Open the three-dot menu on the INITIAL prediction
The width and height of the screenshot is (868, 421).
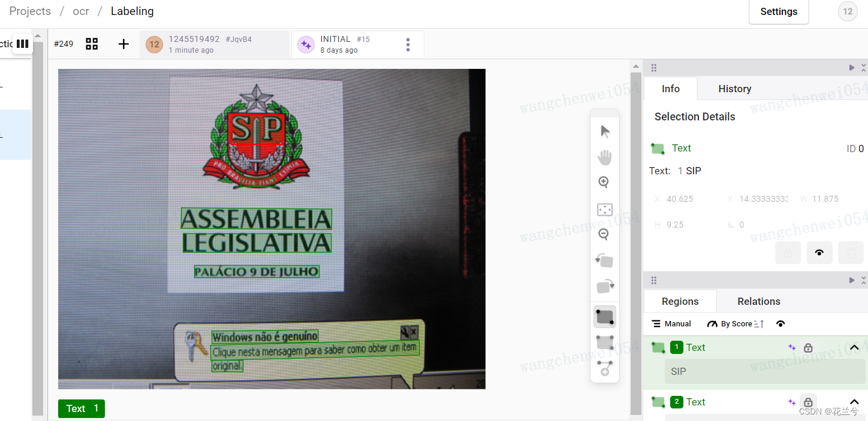408,45
